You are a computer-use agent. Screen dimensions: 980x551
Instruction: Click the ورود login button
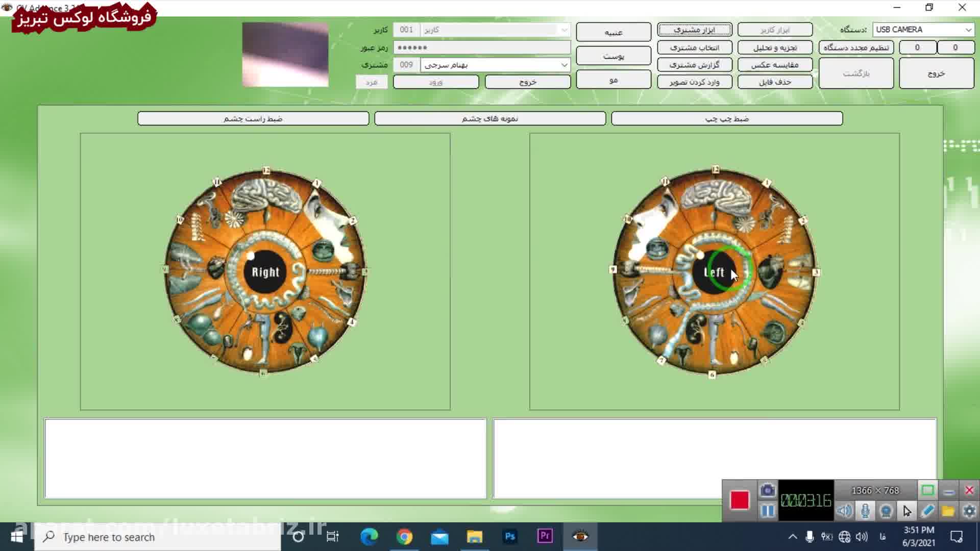coord(436,82)
